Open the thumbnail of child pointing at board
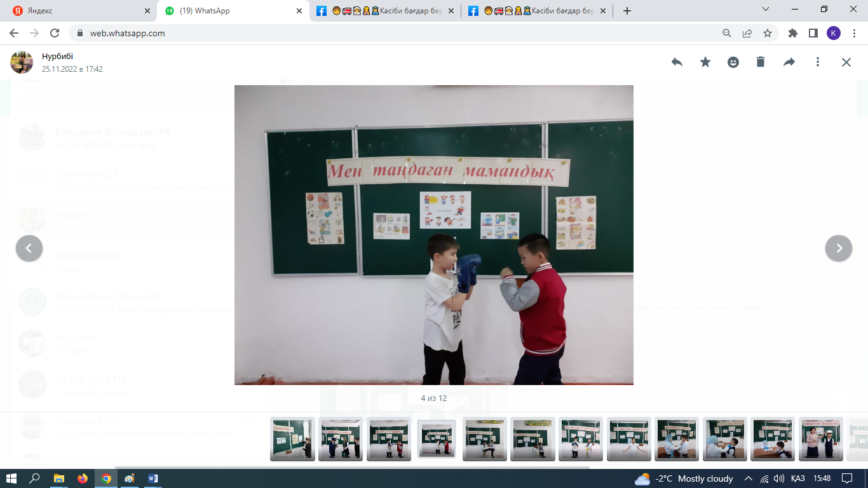Image resolution: width=868 pixels, height=488 pixels. tap(292, 439)
